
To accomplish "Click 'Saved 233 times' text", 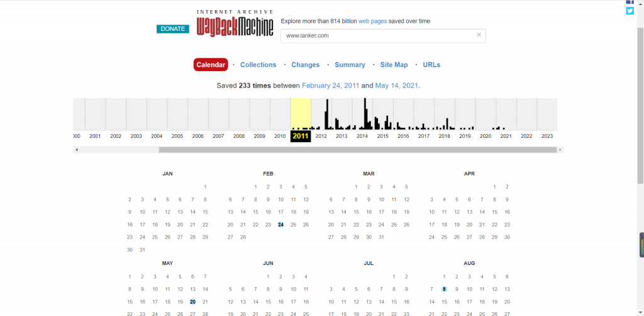I will click(x=244, y=86).
